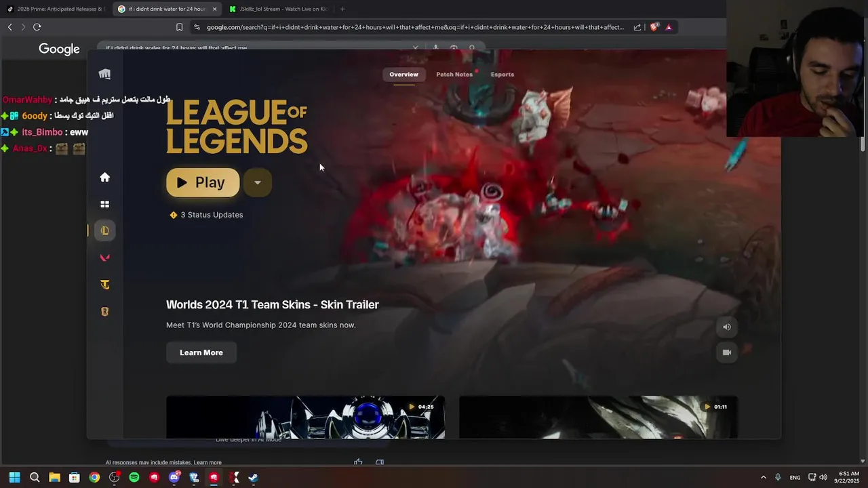Open Learn more link about AI responses
868x488 pixels.
208,462
